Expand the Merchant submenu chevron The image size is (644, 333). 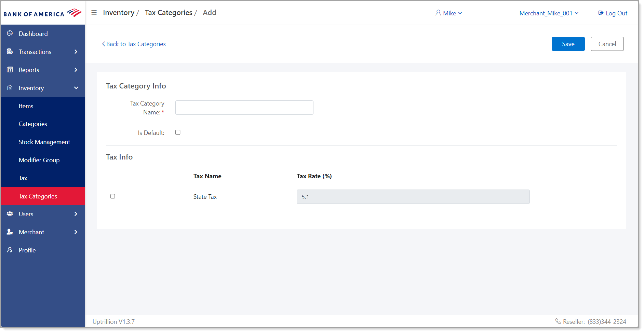click(x=76, y=232)
